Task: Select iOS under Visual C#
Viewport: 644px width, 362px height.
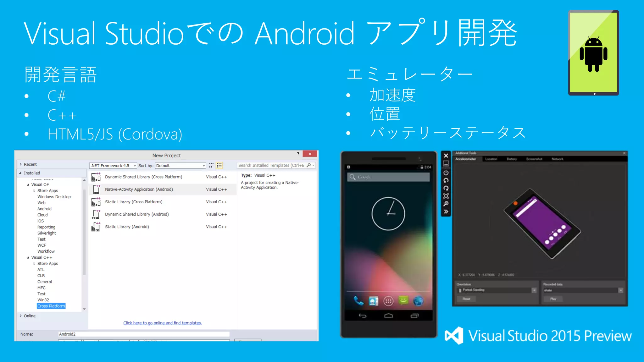Action: pos(41,221)
